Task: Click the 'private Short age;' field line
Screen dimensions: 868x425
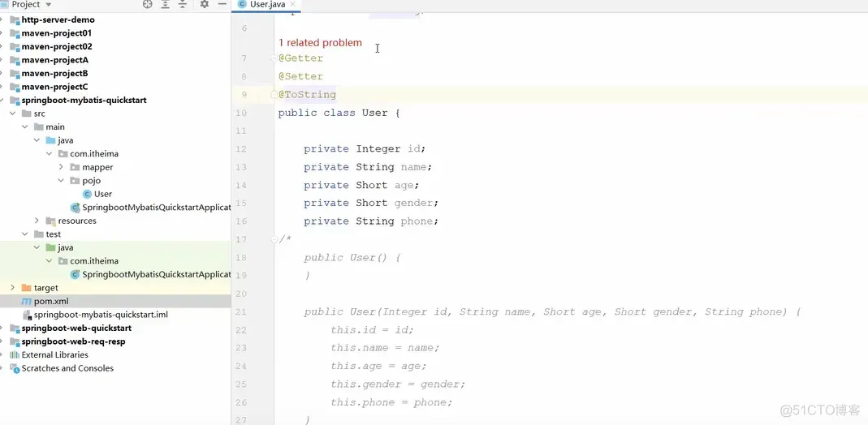Action: [361, 185]
